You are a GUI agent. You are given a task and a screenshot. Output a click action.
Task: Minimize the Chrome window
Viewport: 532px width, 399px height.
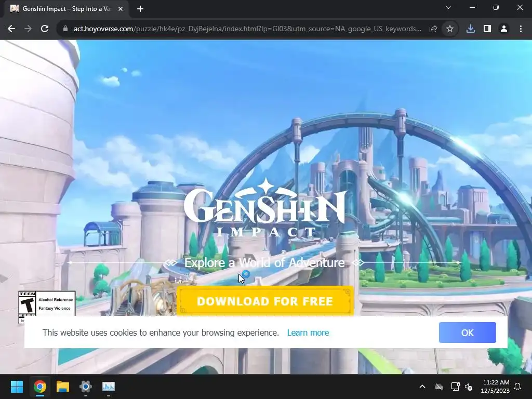472,7
